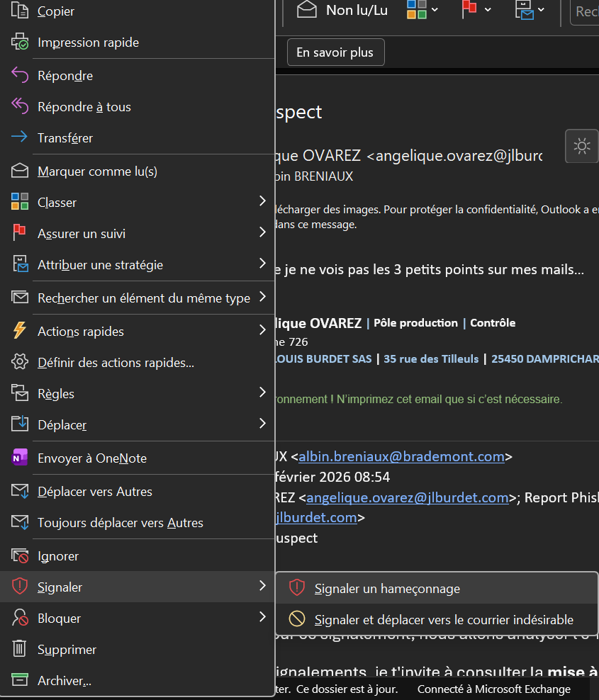The image size is (599, 700).
Task: Expand the Attribuer une stratégie submenu arrow
Action: [x=263, y=264]
